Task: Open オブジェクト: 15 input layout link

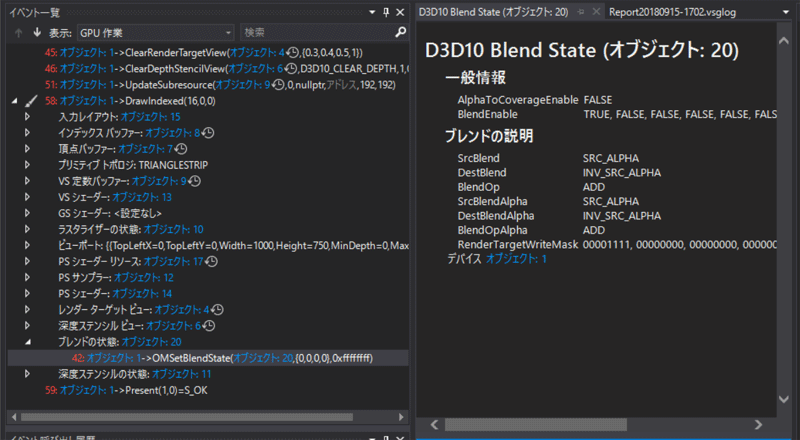Action: [151, 117]
